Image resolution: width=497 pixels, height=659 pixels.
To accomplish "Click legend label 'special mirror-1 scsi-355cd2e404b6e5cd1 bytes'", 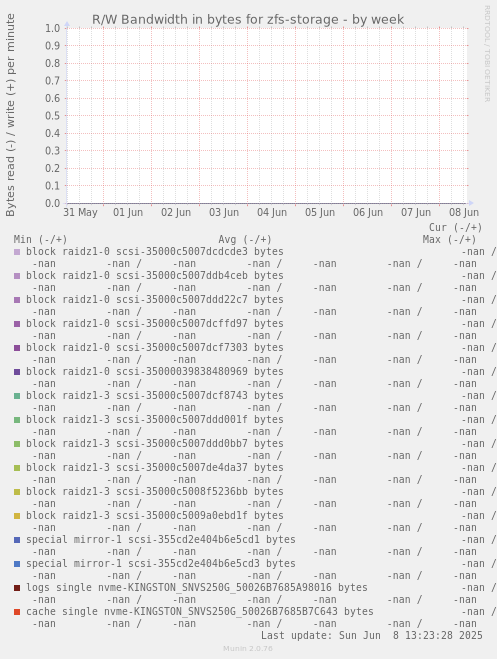I will click(x=161, y=539).
